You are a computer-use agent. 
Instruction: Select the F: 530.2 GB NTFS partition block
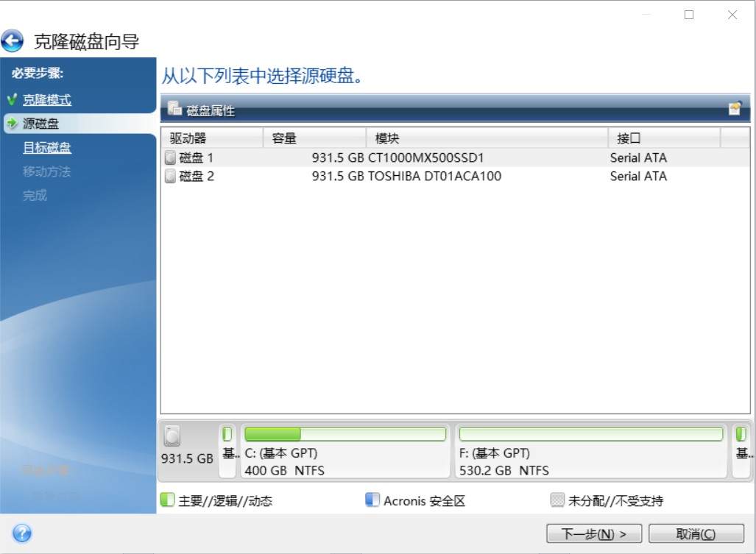point(589,451)
